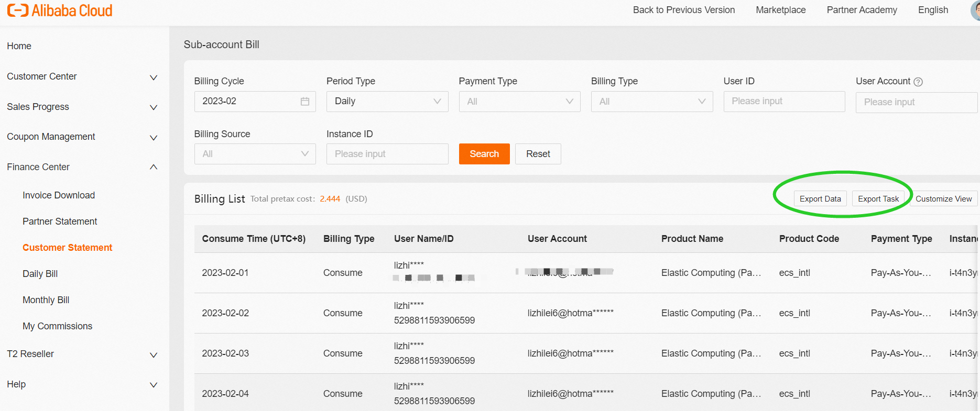The height and width of the screenshot is (411, 980).
Task: Click the Consume Time (UTC+8) column header
Action: tap(254, 239)
